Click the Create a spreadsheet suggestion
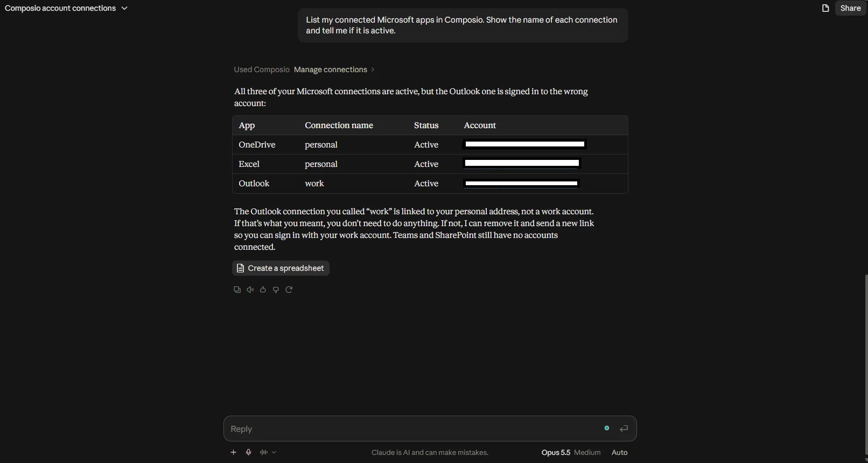 coord(281,268)
